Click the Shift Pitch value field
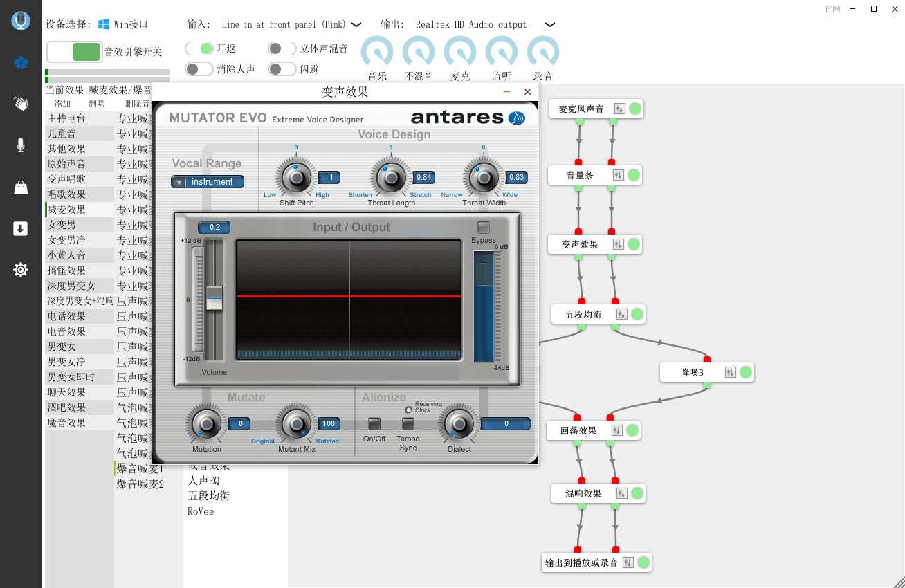Image resolution: width=905 pixels, height=588 pixels. pos(329,178)
